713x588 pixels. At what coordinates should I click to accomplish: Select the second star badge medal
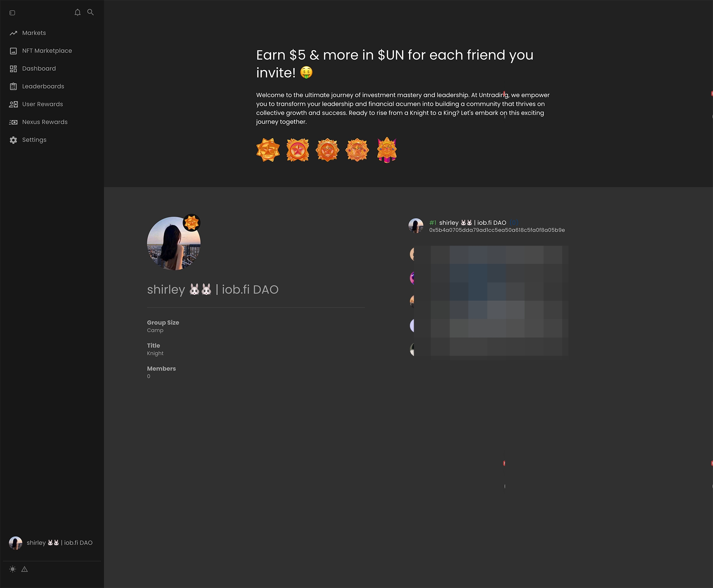(298, 150)
